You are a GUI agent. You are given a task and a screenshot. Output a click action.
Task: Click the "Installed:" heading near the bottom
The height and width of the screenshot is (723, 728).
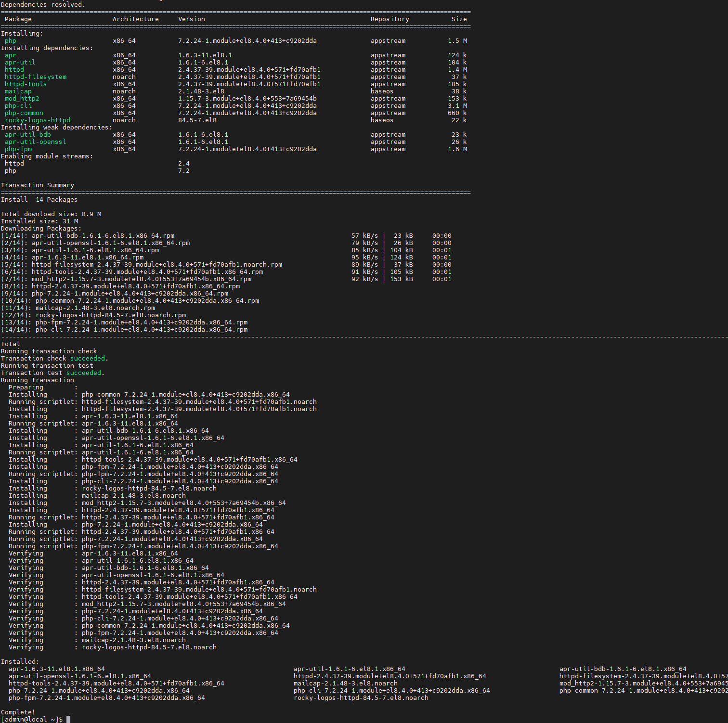point(20,662)
